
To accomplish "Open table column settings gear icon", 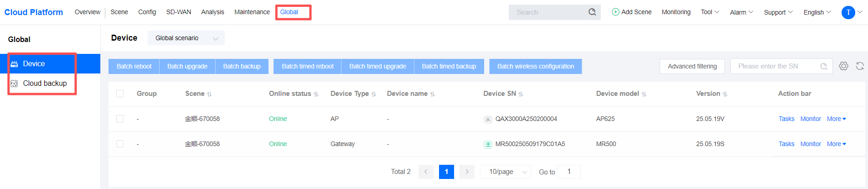I will [x=843, y=66].
